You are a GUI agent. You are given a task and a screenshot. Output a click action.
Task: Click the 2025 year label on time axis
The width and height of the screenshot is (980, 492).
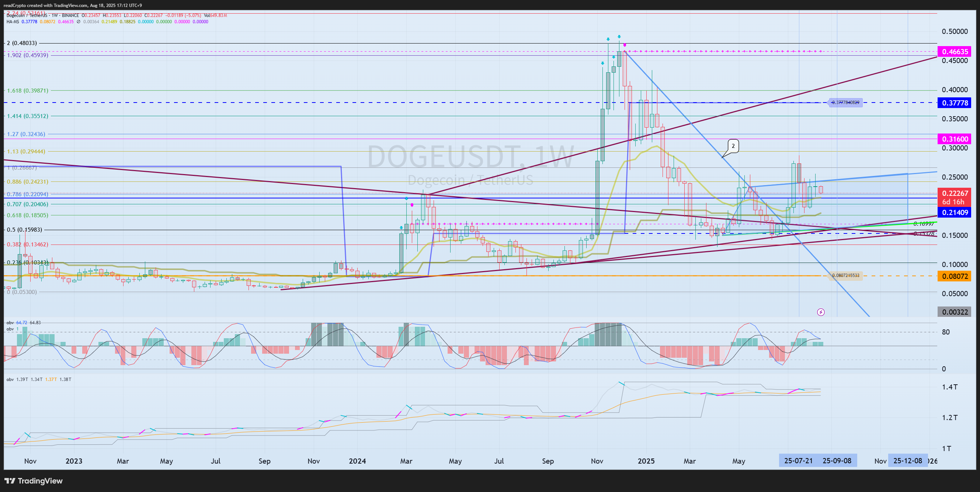click(646, 461)
